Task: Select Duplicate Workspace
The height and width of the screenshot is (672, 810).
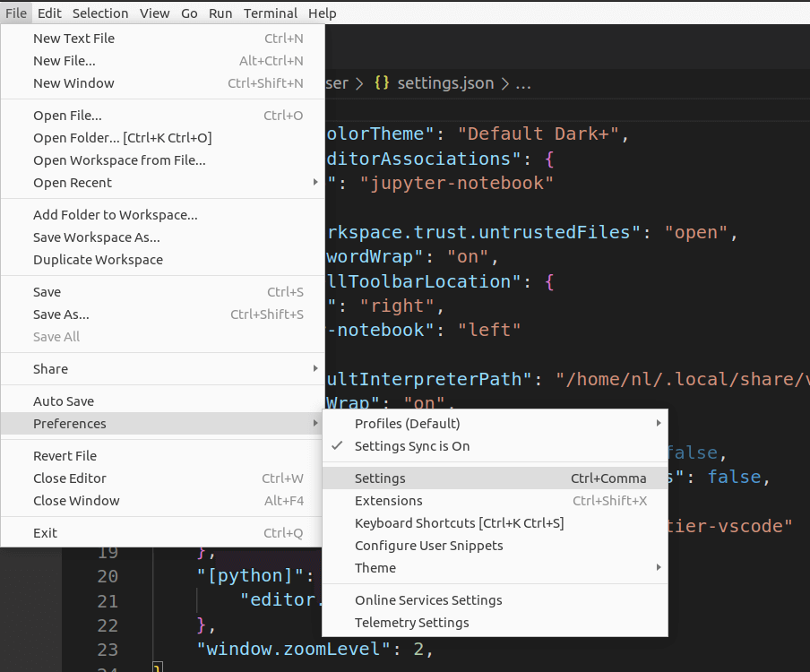Action: (163, 260)
